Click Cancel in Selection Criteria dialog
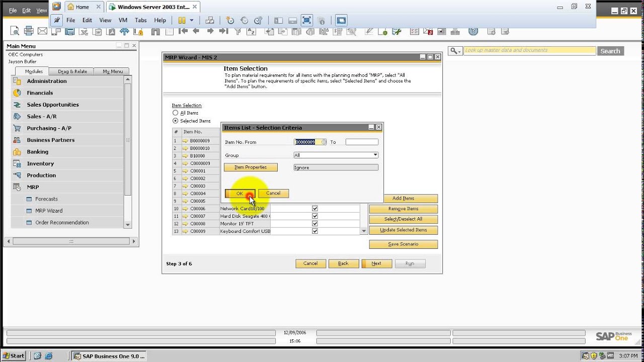Viewport: 644px width, 362px height. (273, 194)
